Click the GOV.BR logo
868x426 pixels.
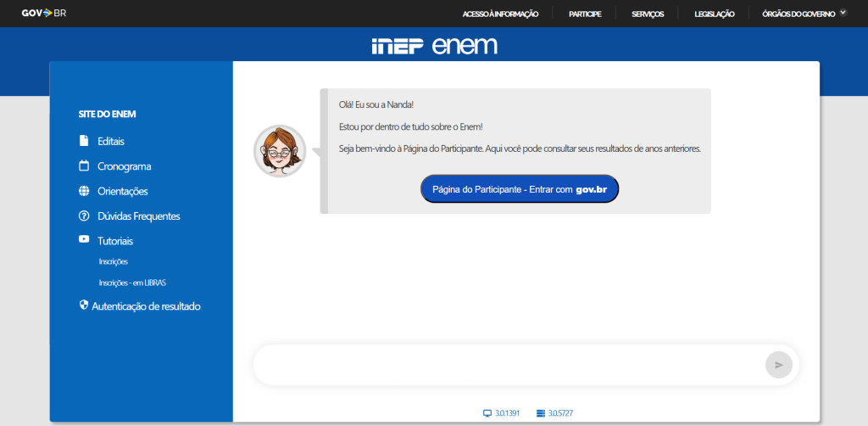43,14
